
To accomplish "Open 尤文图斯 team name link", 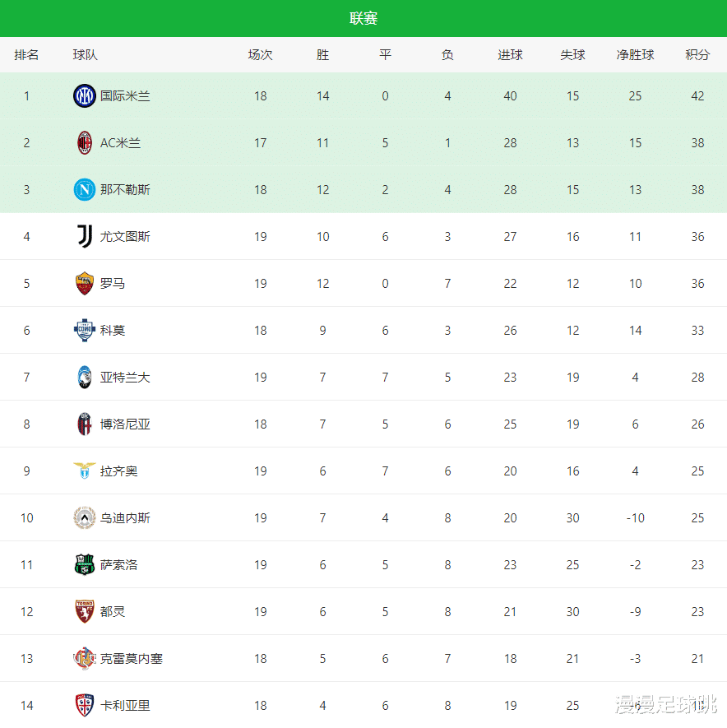I will click(125, 237).
